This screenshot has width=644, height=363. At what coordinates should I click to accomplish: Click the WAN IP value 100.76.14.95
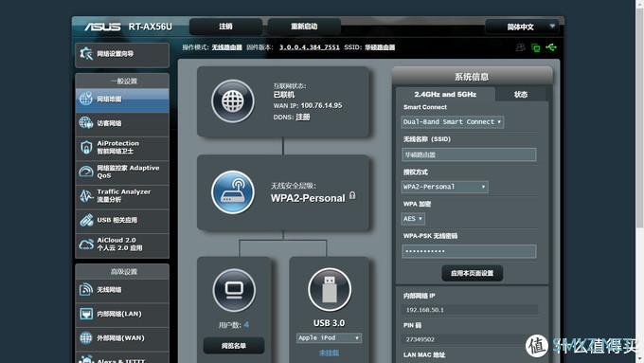point(321,105)
